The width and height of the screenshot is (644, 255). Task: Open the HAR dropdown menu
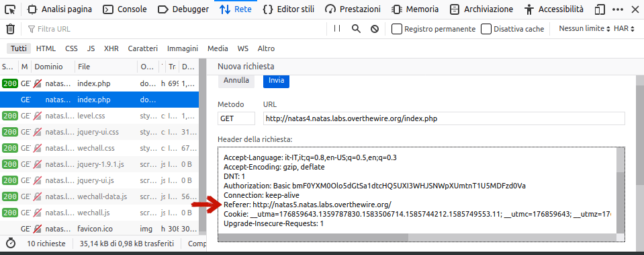(625, 29)
